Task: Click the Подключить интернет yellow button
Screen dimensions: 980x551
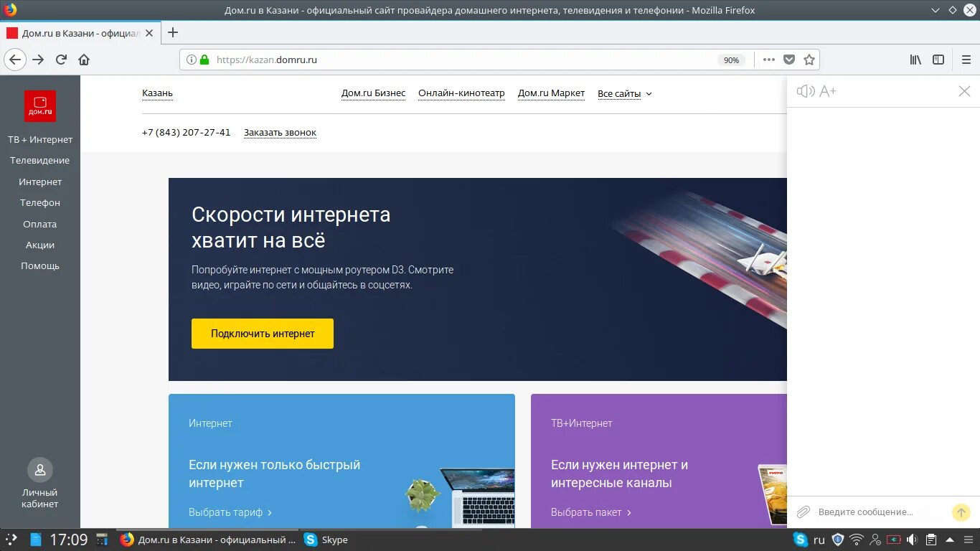Action: [x=263, y=334]
